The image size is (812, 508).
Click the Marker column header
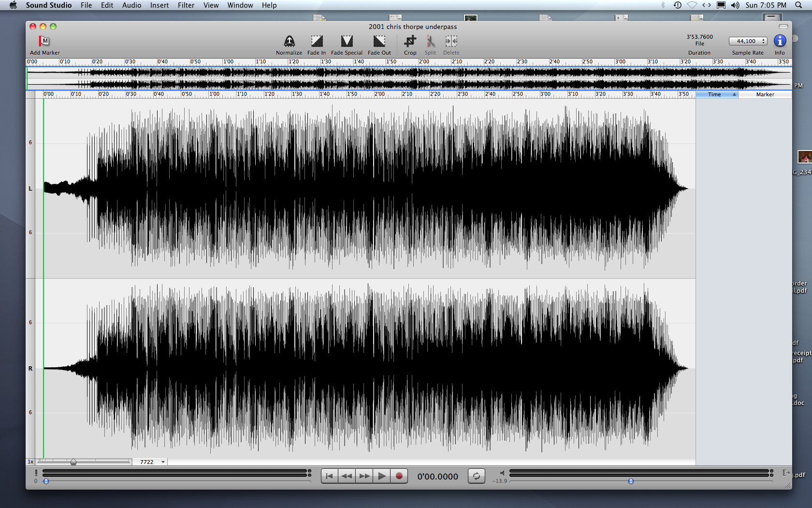pos(765,94)
